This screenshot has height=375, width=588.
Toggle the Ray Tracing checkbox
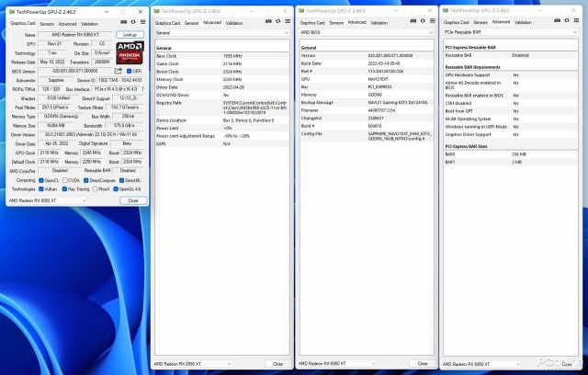(64, 189)
